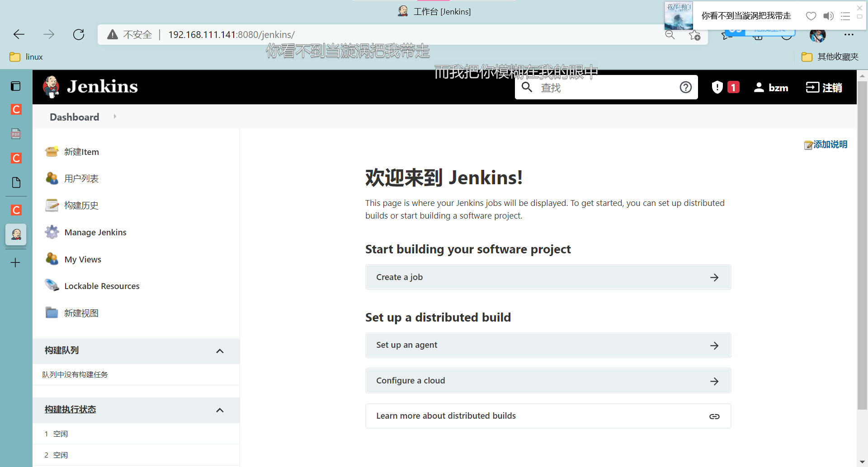Open browser settings ellipsis menu
This screenshot has width=868, height=467.
point(849,35)
